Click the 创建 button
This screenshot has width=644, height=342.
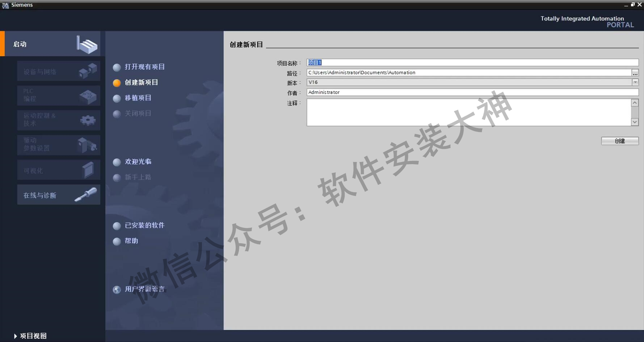click(x=620, y=141)
